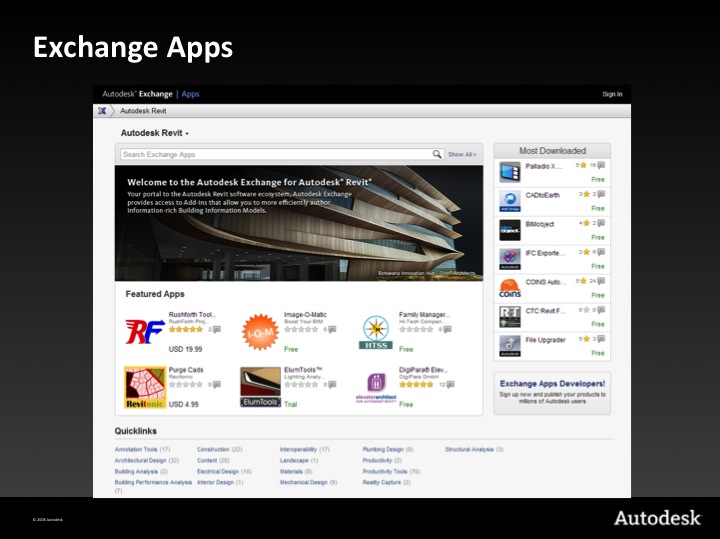
Task: Click the Image-O-Matic app title
Action: [305, 314]
